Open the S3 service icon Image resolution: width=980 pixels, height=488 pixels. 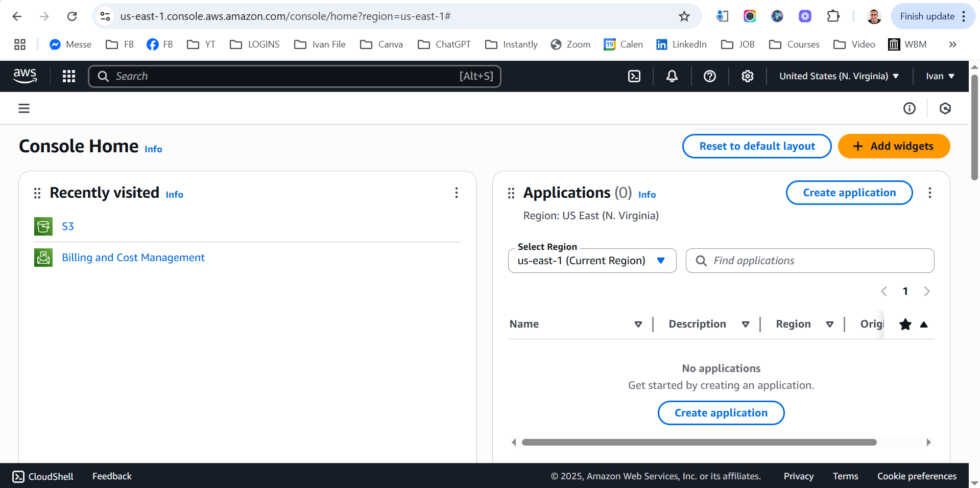coord(43,226)
